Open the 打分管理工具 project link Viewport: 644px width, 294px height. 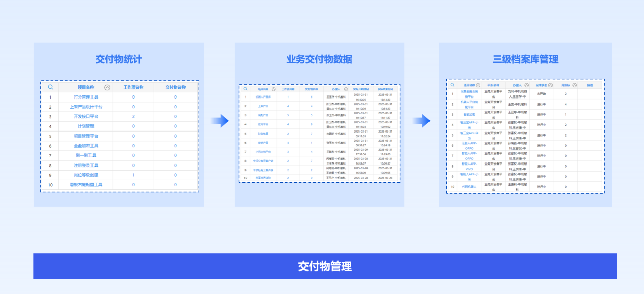pyautogui.click(x=86, y=97)
